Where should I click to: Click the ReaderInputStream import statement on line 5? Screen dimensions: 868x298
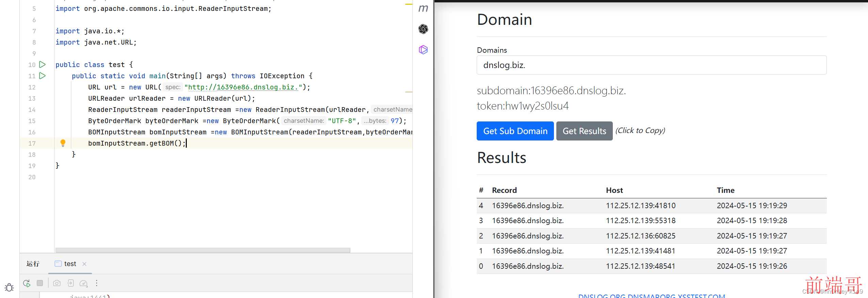coord(163,9)
